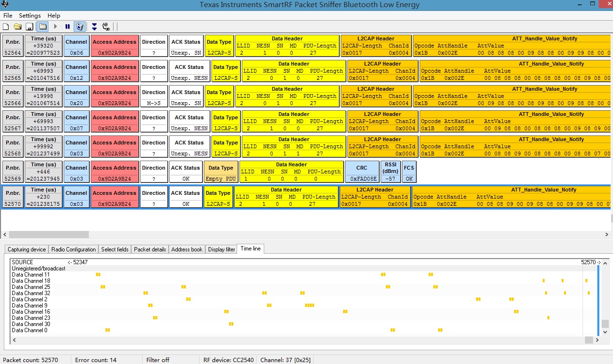
Task: Click the Channel cell reading 0x07
Action: 77,122
